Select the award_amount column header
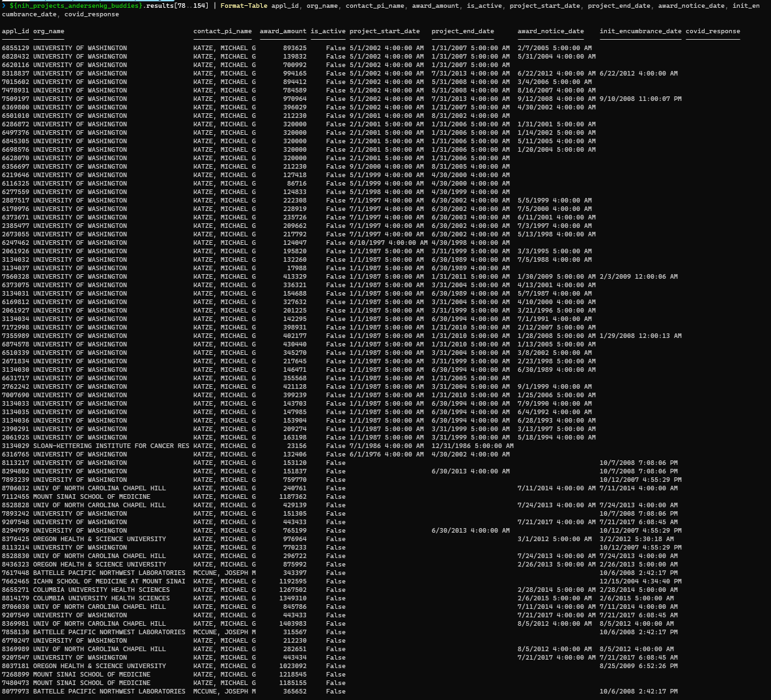 [x=283, y=31]
